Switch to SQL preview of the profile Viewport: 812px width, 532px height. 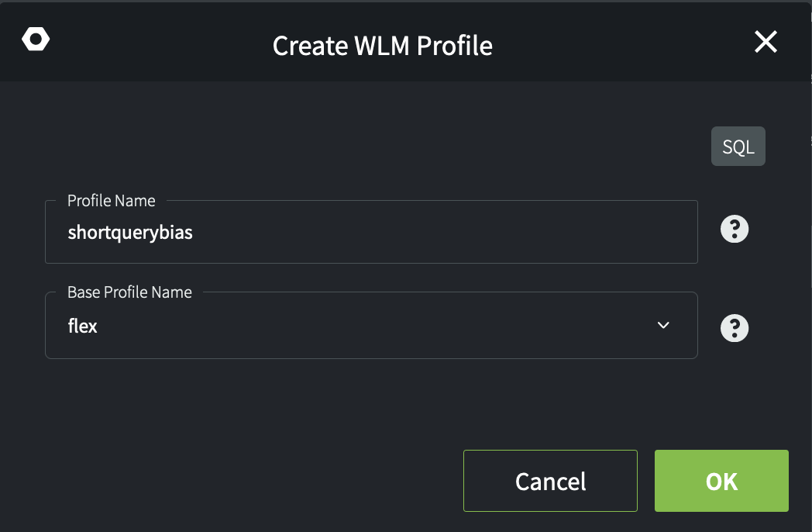[x=738, y=146]
